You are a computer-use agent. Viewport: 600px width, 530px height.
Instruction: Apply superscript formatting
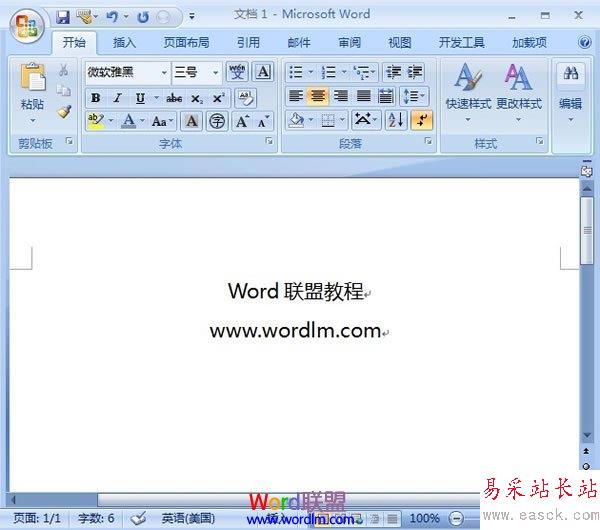pos(218,98)
